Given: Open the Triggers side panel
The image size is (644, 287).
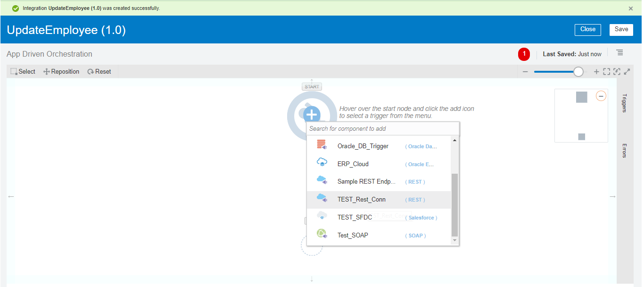Looking at the screenshot, I should (624, 103).
